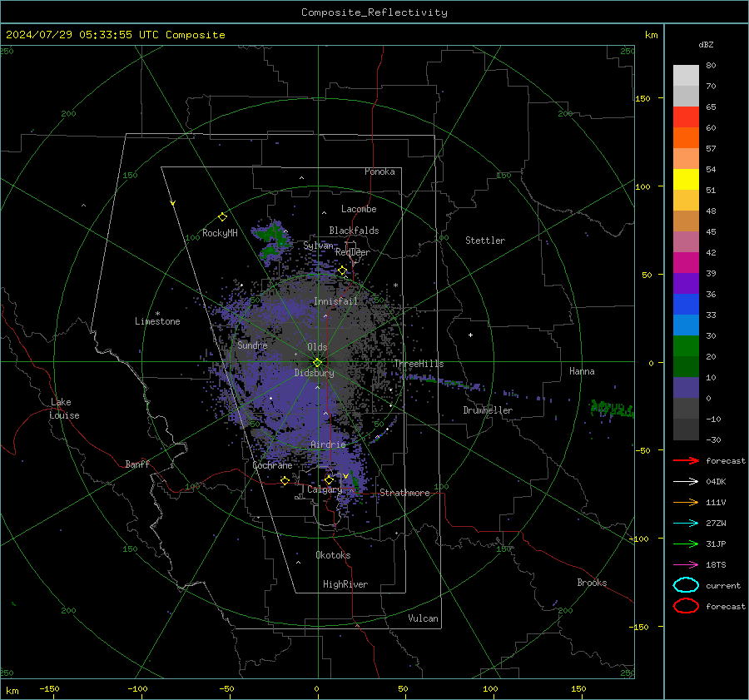
Task: Click the Calgary city label
Action: click(x=325, y=489)
